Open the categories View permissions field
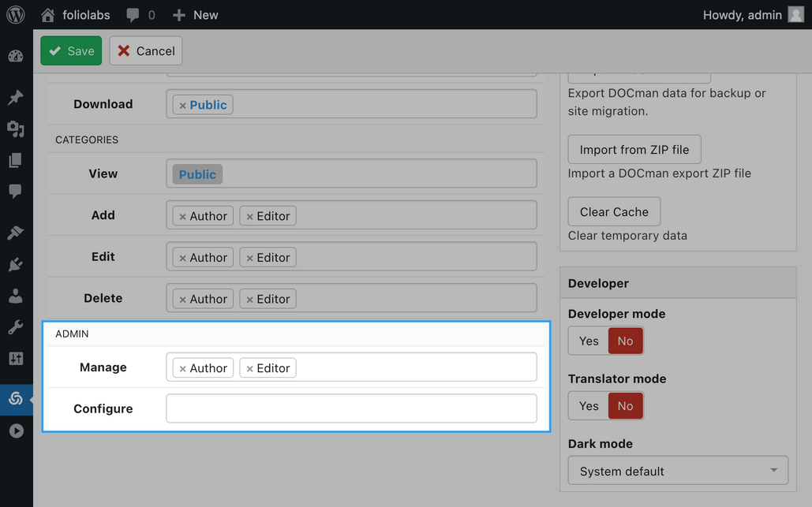The width and height of the screenshot is (812, 507). [352, 173]
